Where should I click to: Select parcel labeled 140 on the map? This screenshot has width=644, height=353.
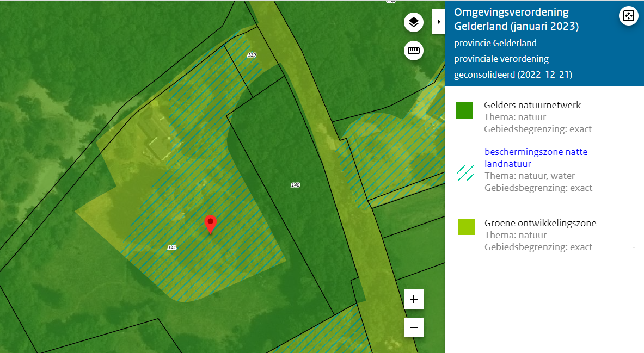click(x=295, y=185)
